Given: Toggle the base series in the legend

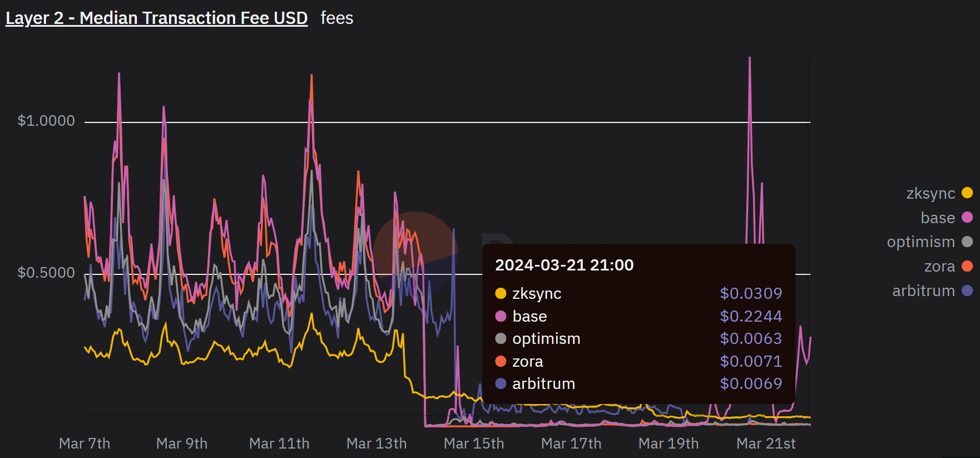Looking at the screenshot, I should tap(947, 218).
